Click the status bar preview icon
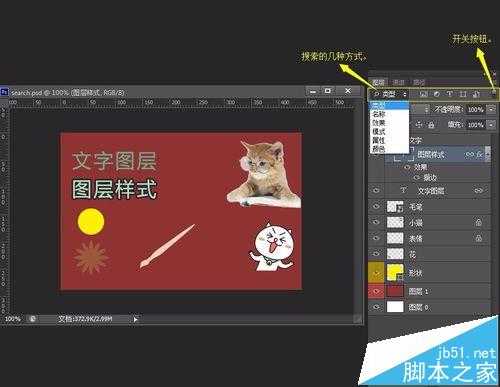The width and height of the screenshot is (500, 387). coord(33,319)
